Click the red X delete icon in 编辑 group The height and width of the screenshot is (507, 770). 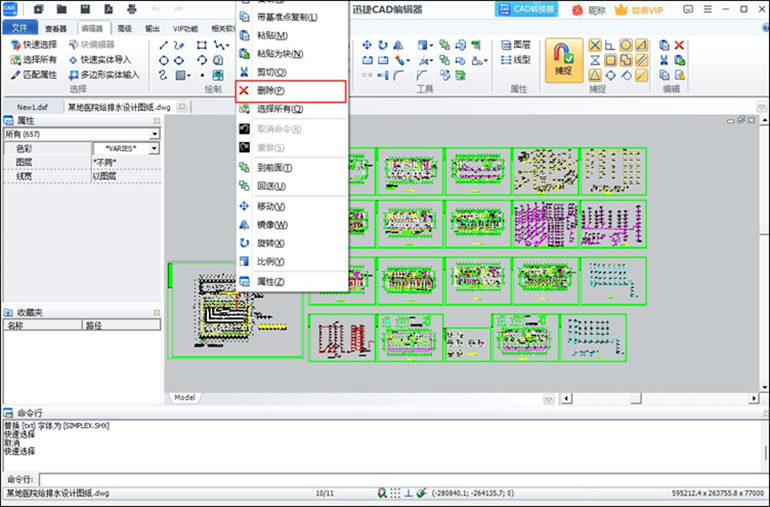pyautogui.click(x=679, y=45)
